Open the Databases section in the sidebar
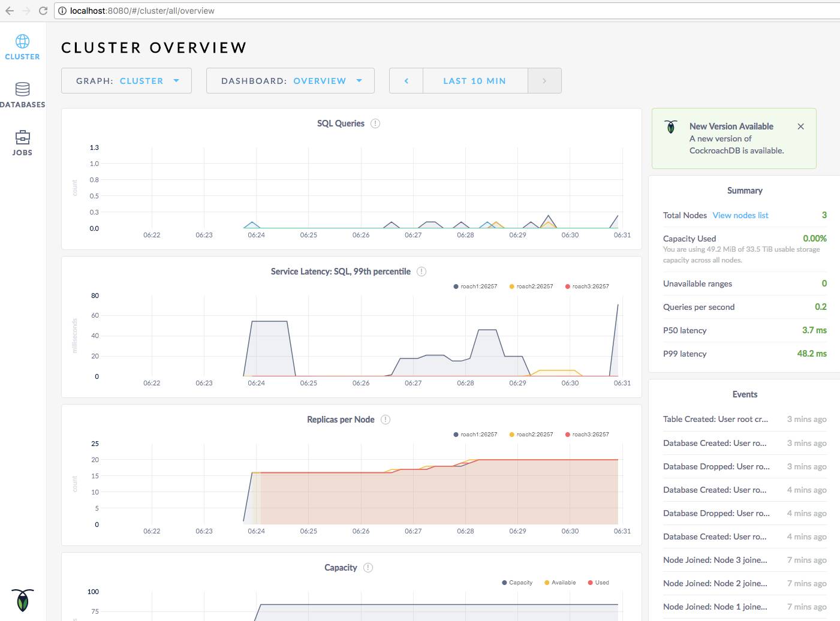Viewport: 840px width, 621px height. [23, 95]
